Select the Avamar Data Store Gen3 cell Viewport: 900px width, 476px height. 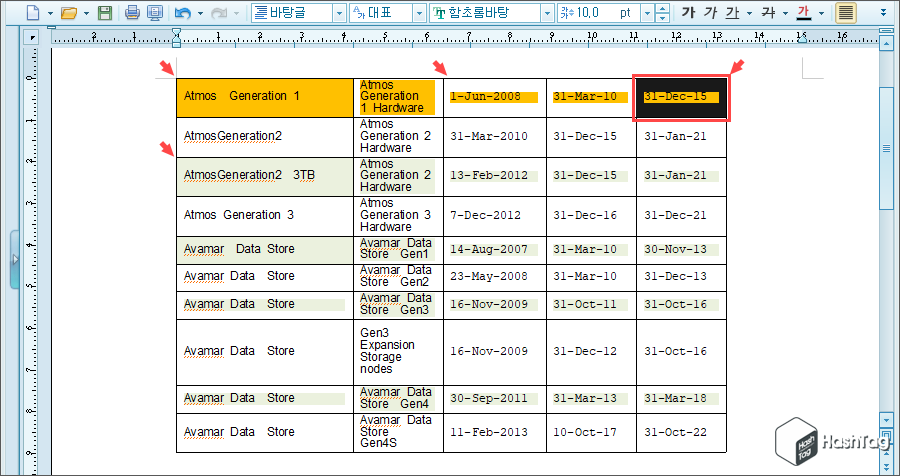[x=398, y=305]
